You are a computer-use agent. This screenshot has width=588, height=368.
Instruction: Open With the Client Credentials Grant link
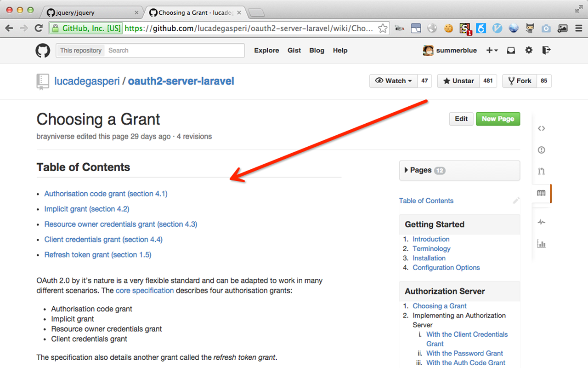[x=467, y=339]
